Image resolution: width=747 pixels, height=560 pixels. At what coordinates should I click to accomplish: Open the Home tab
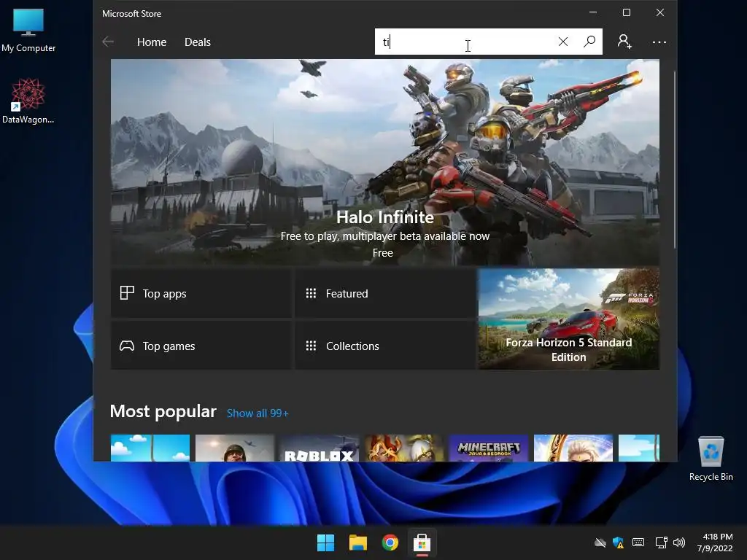click(x=152, y=42)
